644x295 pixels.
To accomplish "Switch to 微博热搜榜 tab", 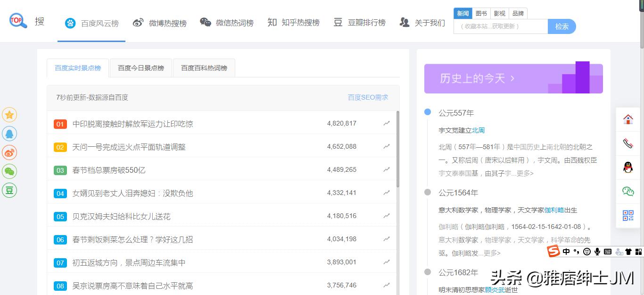I will click(160, 22).
